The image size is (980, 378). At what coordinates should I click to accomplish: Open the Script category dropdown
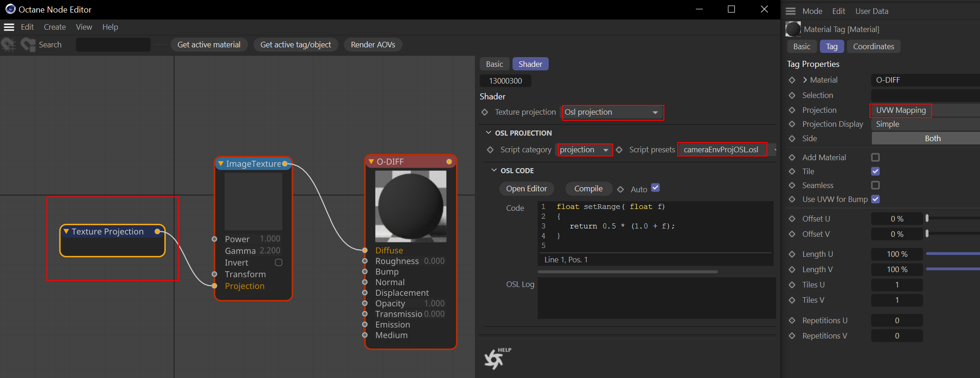(584, 150)
